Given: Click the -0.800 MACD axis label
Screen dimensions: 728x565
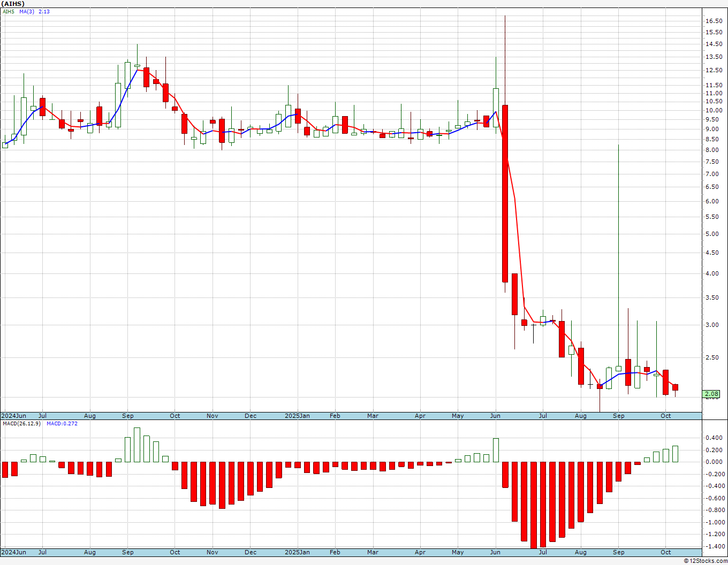Looking at the screenshot, I should [x=715, y=510].
